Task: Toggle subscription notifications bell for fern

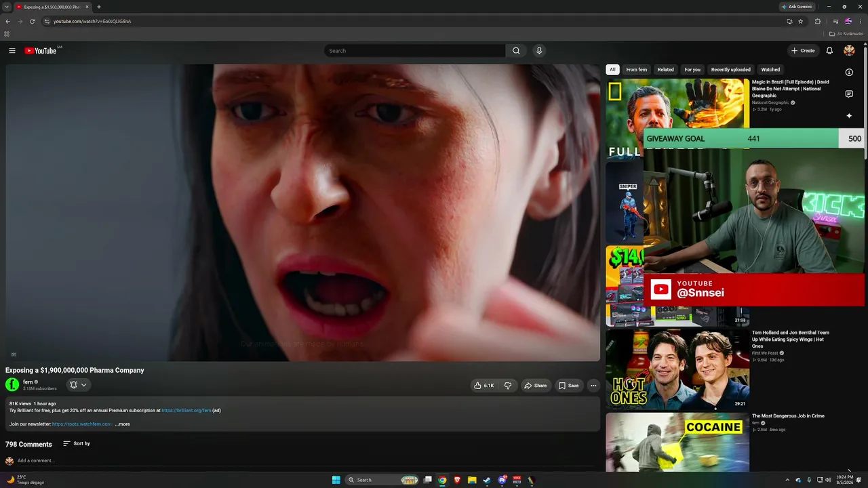Action: click(78, 385)
